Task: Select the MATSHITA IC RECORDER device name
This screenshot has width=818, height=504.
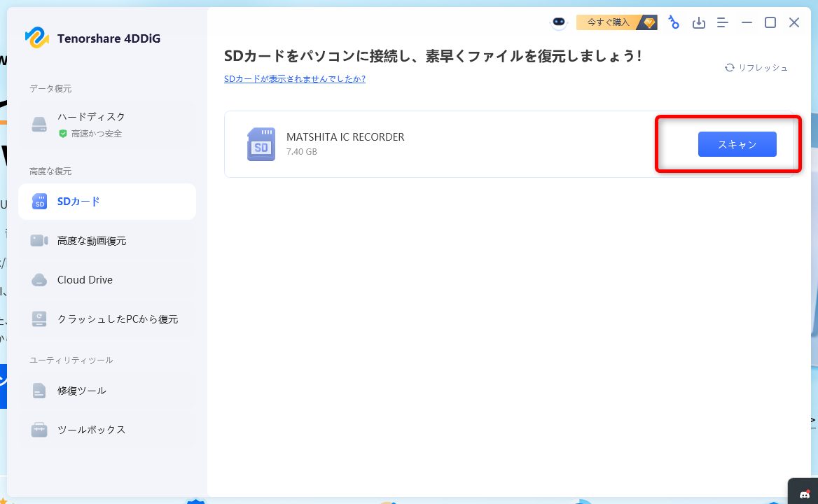Action: (x=345, y=137)
